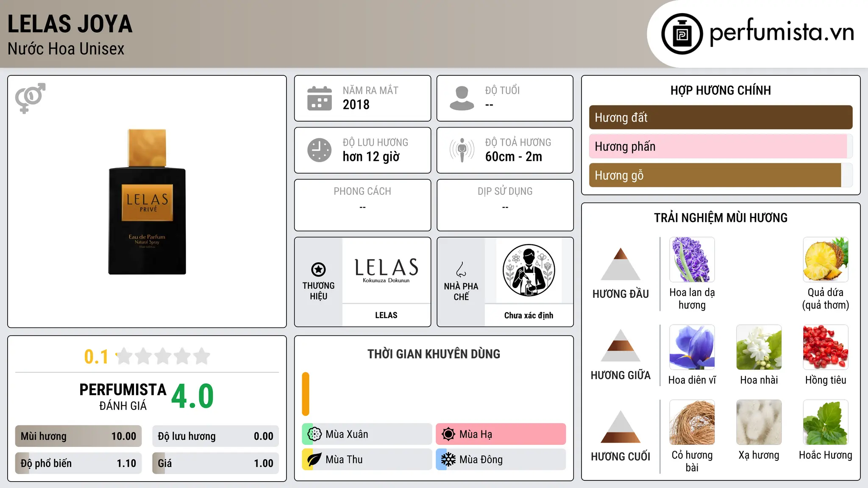The height and width of the screenshot is (488, 868).
Task: Click the Hợp hương chính heading
Action: coord(721,90)
